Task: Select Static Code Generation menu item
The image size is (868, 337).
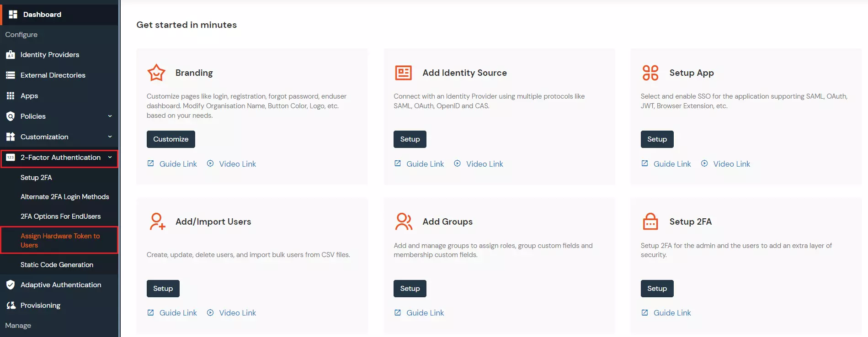Action: click(57, 265)
